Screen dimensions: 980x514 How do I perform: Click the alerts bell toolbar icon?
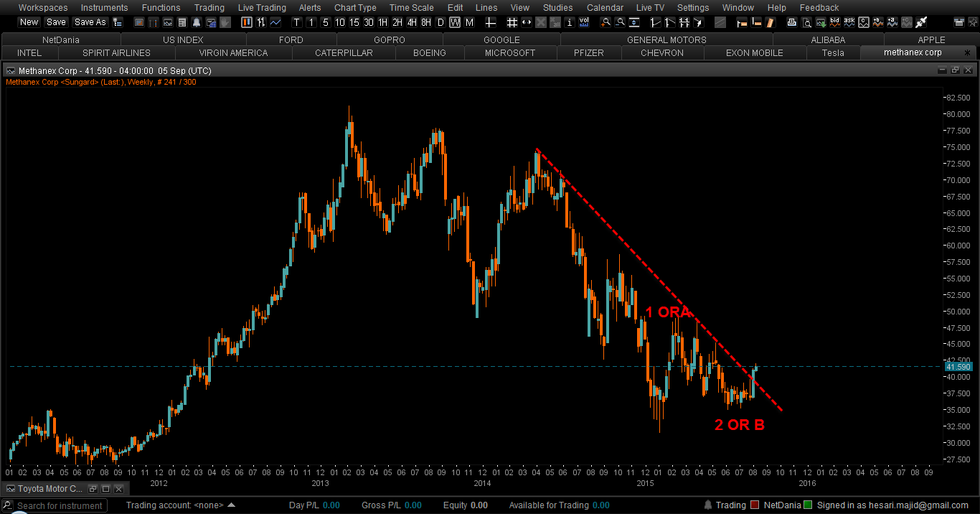click(197, 22)
